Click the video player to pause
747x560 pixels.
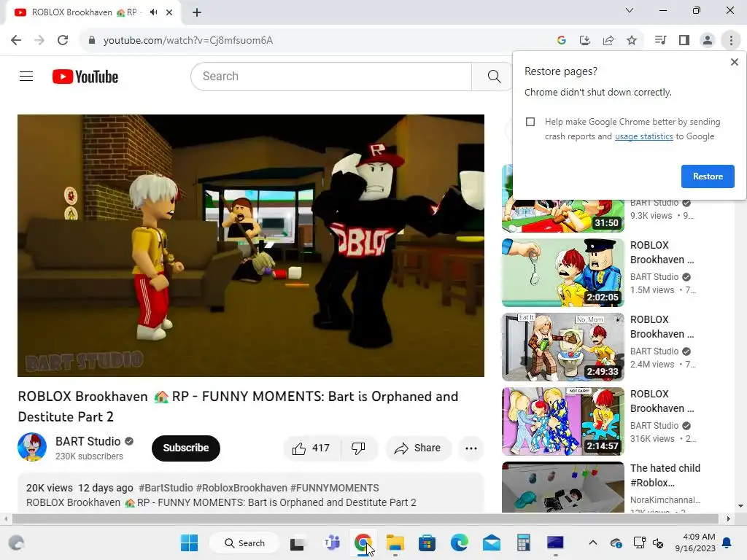(x=251, y=246)
